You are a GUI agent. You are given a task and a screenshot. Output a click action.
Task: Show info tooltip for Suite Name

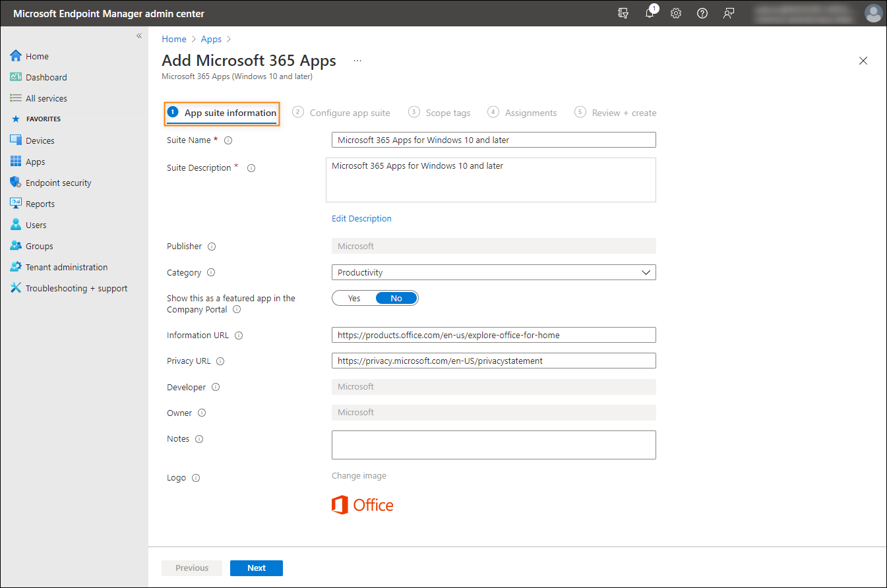click(228, 140)
